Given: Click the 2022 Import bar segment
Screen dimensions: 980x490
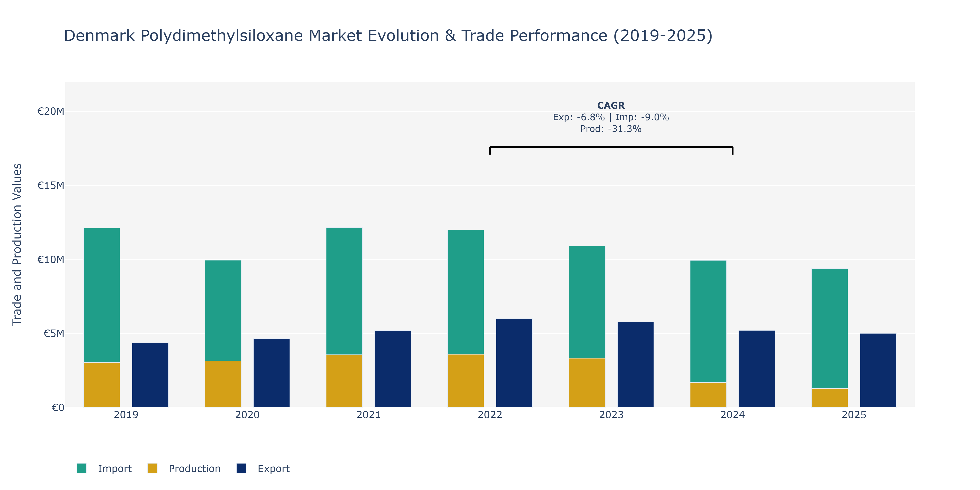Looking at the screenshot, I should pyautogui.click(x=466, y=292).
